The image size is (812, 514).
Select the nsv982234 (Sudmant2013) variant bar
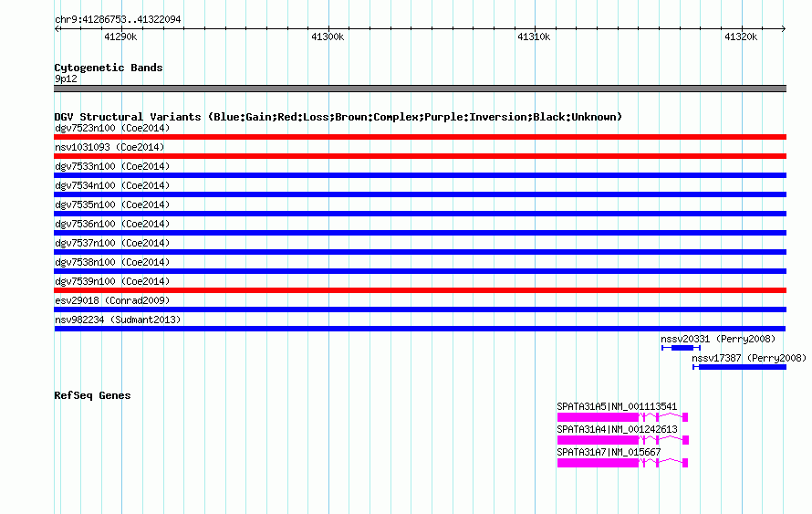420,329
